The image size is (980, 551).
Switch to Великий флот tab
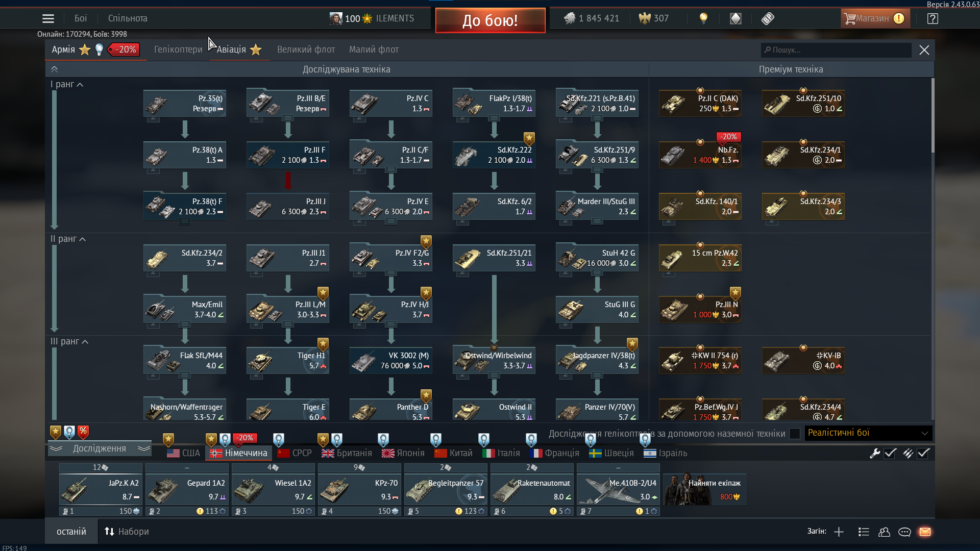tap(306, 49)
